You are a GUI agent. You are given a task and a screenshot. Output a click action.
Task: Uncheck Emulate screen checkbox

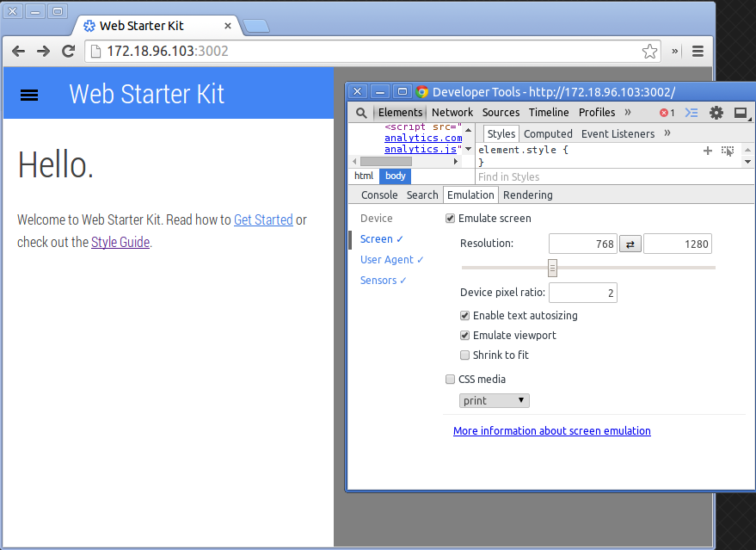451,219
